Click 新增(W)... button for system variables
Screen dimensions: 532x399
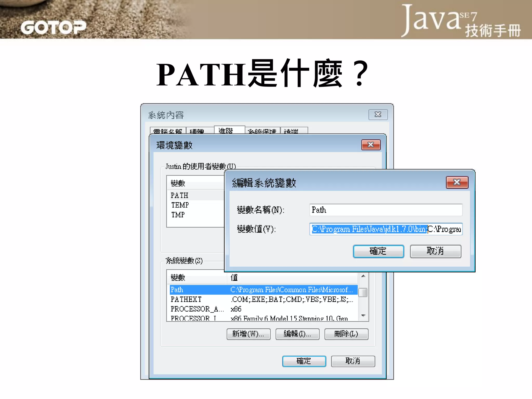(x=248, y=334)
